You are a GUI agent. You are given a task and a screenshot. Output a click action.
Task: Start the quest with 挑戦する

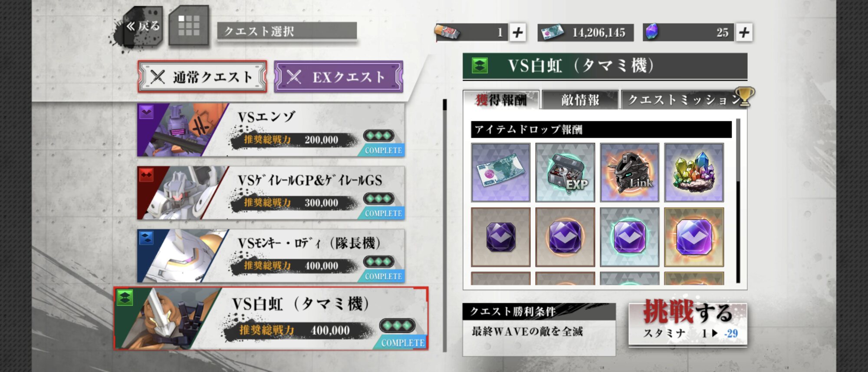click(x=688, y=324)
